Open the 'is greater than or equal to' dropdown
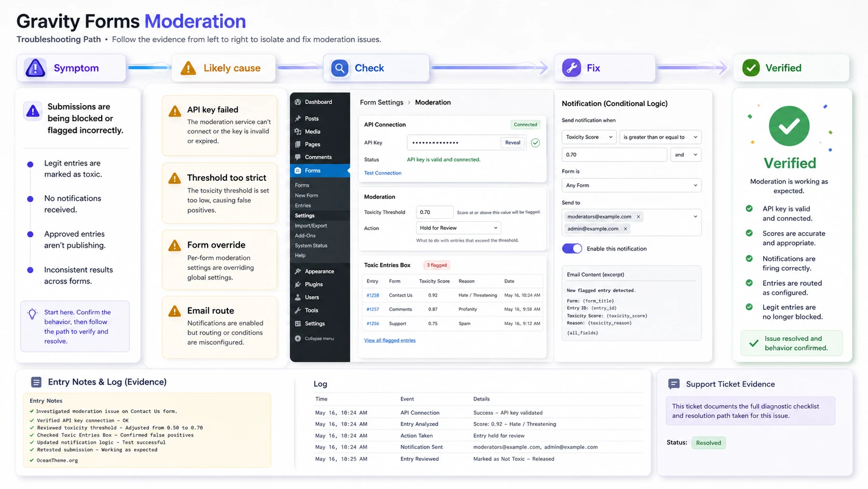This screenshot has width=868, height=489. pos(660,137)
